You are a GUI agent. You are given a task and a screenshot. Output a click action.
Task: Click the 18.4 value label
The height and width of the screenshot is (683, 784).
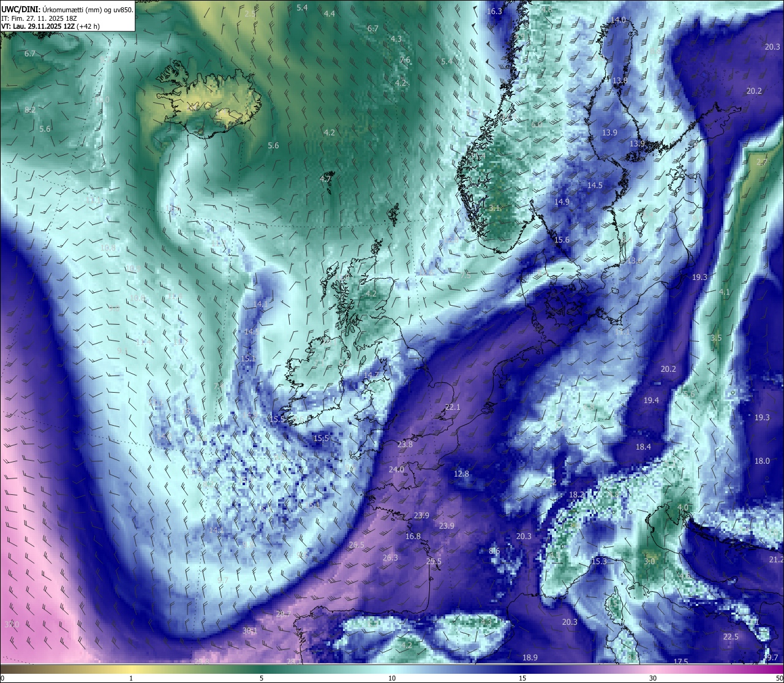point(643,447)
